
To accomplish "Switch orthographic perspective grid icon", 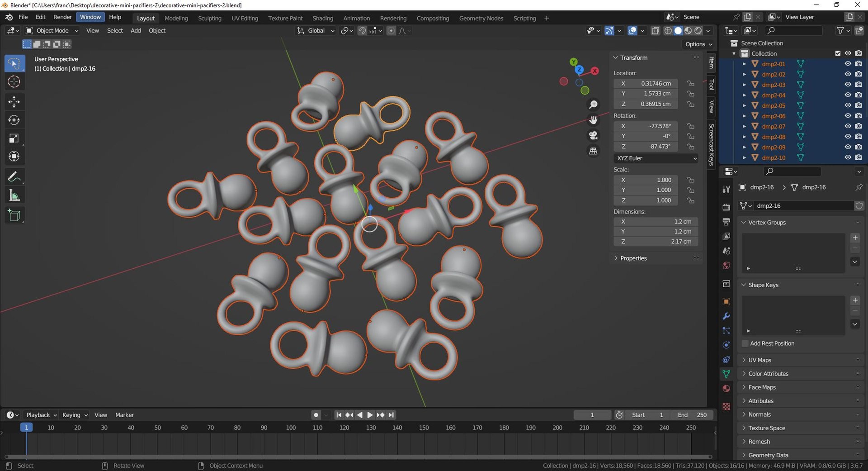I will point(593,151).
